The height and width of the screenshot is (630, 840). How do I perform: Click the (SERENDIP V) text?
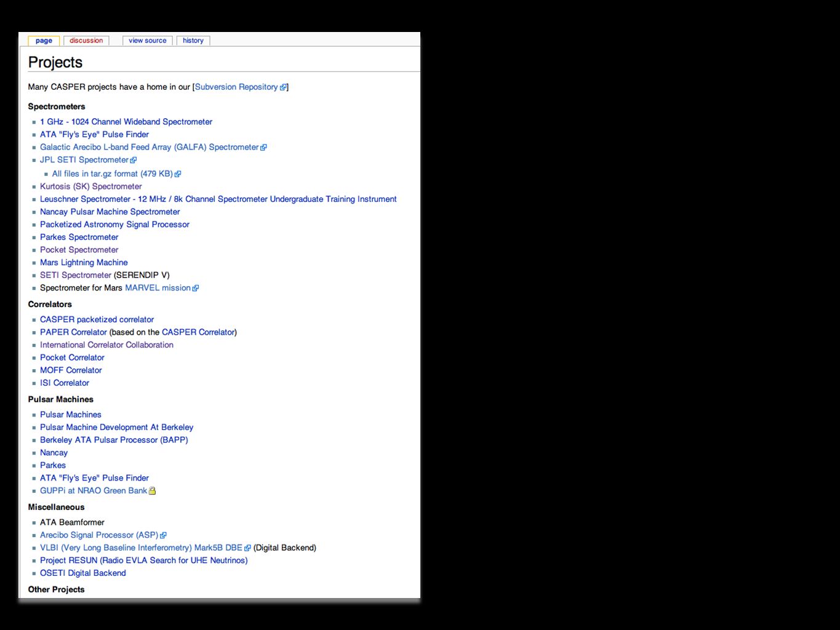142,275
